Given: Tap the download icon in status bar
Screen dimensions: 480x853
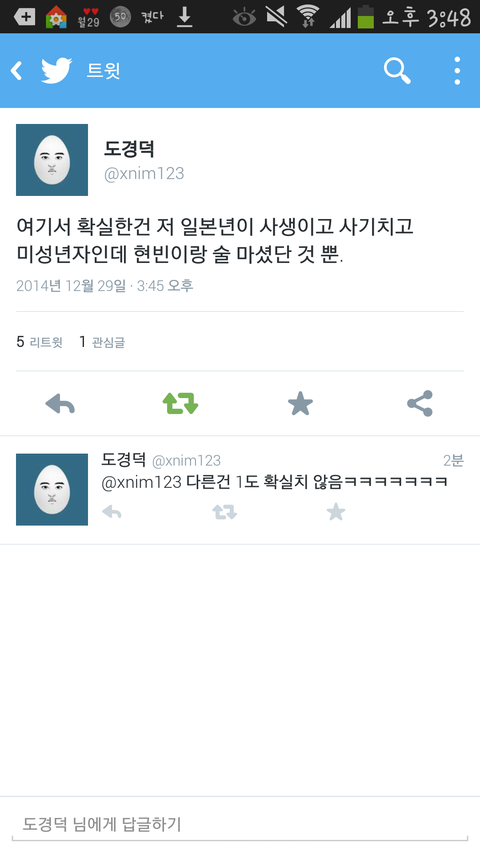Looking at the screenshot, I should (x=185, y=17).
